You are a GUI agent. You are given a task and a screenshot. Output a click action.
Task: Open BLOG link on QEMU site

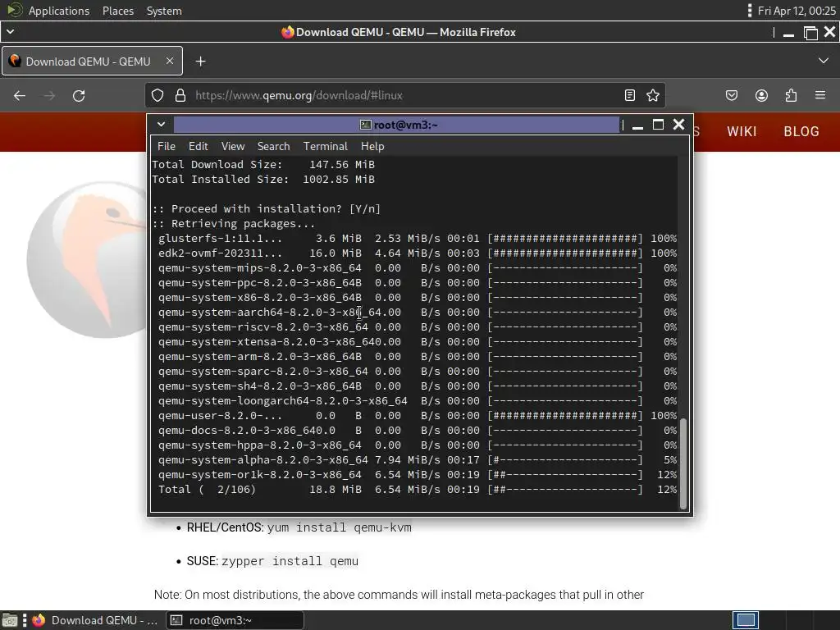point(801,132)
